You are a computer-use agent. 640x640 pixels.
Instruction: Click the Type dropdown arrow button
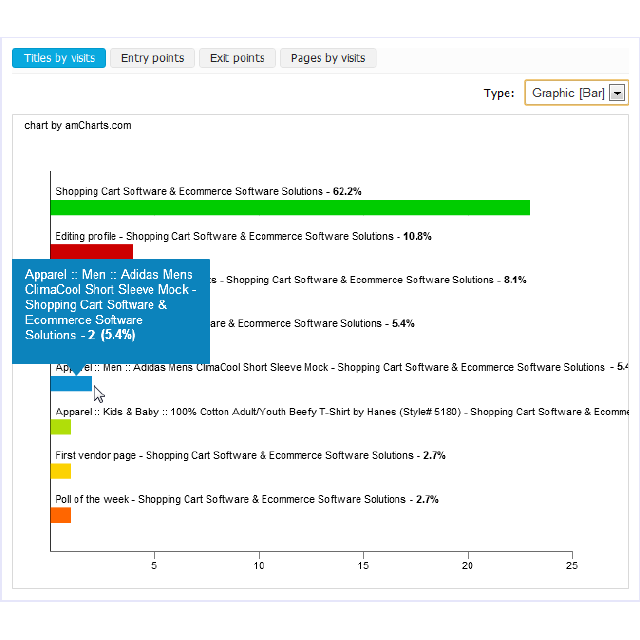point(617,93)
